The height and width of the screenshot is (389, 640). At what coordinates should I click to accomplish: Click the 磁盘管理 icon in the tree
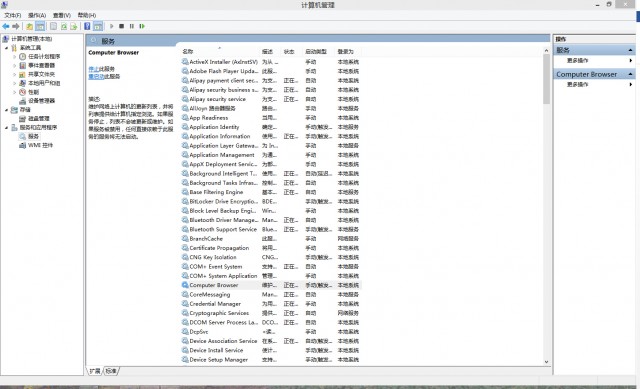tap(23, 118)
